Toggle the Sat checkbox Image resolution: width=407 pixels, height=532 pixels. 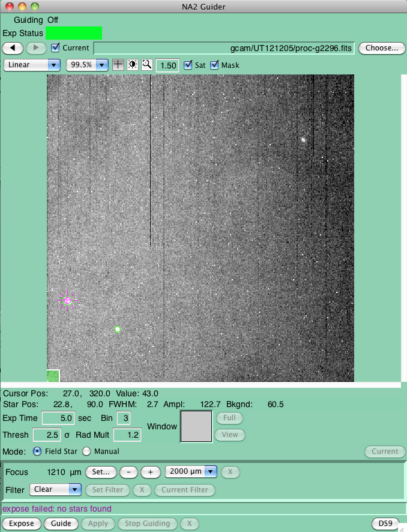click(x=187, y=65)
